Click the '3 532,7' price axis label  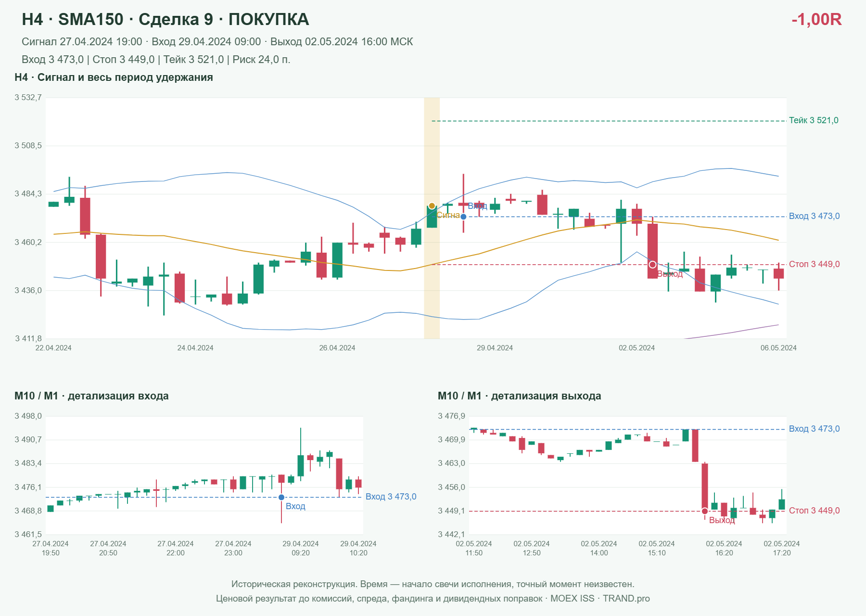click(28, 98)
